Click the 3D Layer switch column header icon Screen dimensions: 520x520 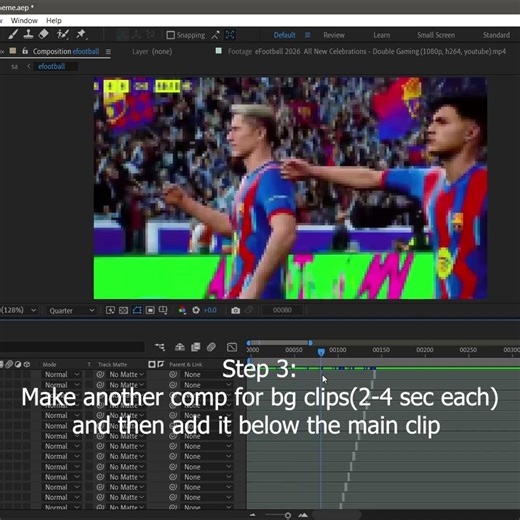click(x=27, y=364)
